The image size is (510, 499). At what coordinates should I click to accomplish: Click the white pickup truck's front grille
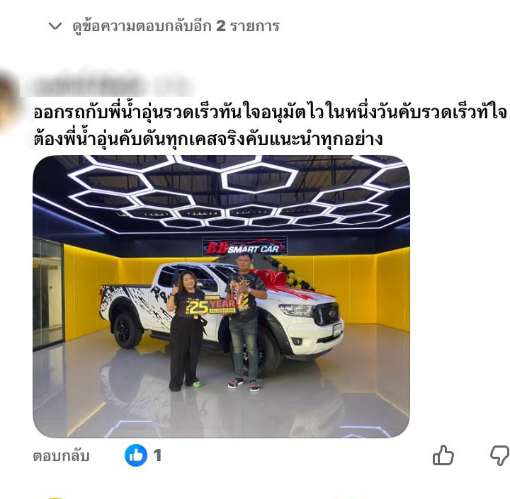[328, 314]
